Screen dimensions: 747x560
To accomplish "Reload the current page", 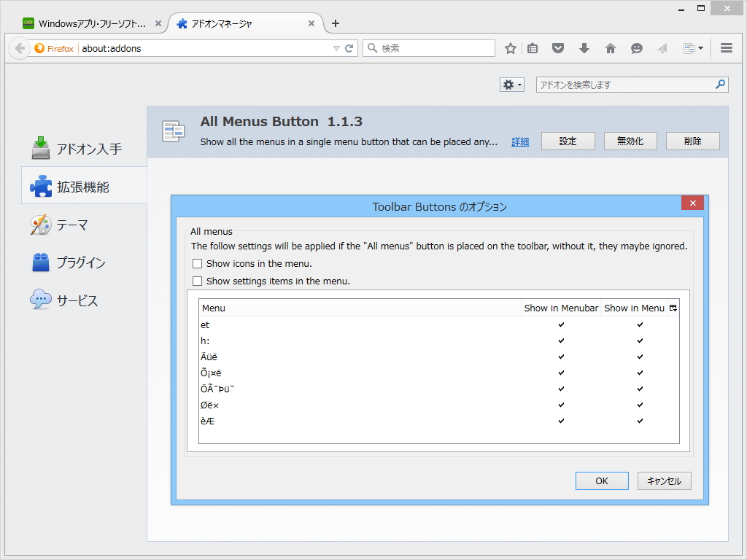I will click(349, 48).
